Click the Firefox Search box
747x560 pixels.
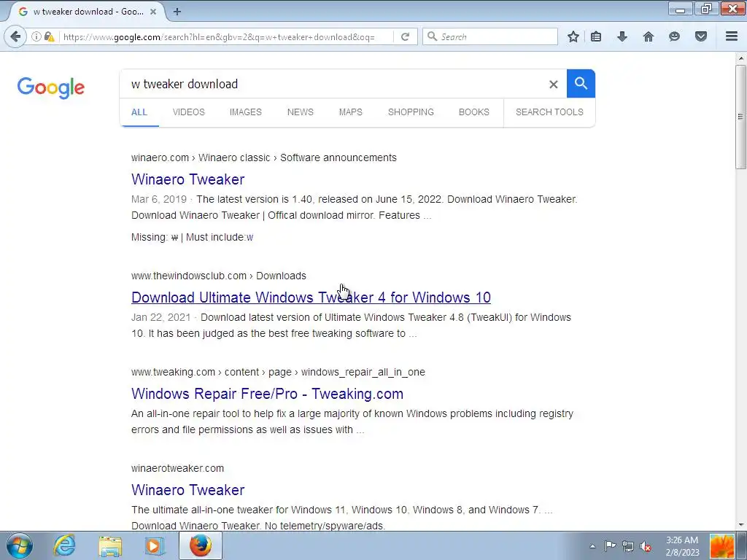point(490,36)
